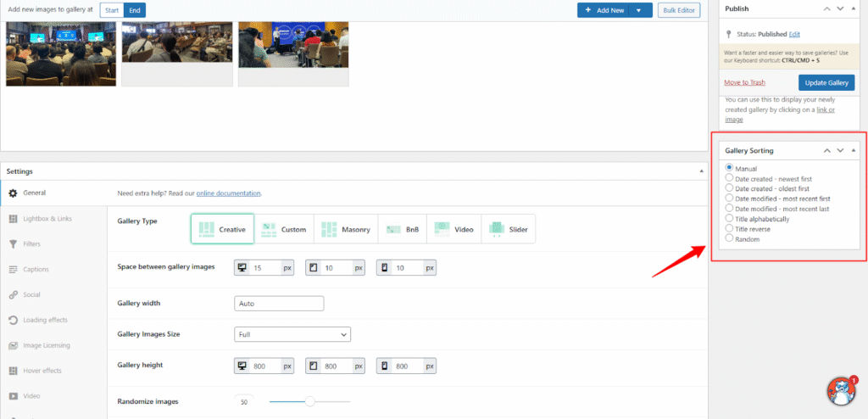Toggle the Publish panel collapse triangle
Viewport: 868px width, 419px height.
853,8
